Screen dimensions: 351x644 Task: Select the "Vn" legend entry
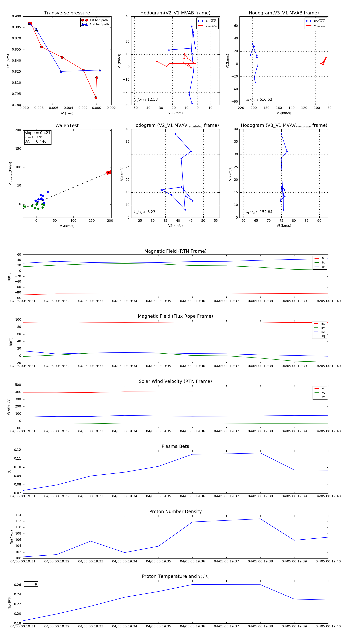click(320, 397)
